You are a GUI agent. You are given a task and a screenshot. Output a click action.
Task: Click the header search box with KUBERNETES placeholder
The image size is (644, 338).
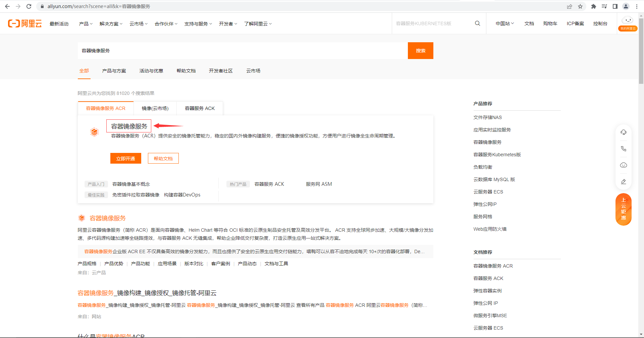pos(433,23)
